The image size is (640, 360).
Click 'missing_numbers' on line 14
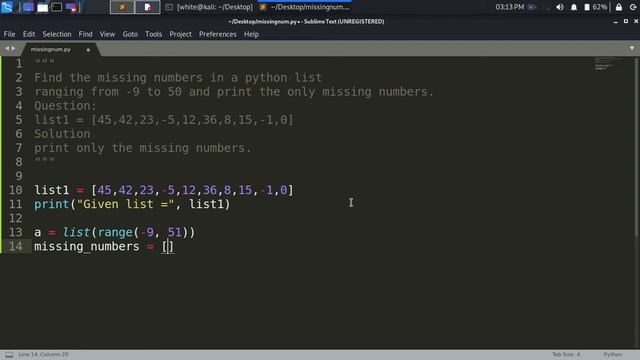(87, 247)
